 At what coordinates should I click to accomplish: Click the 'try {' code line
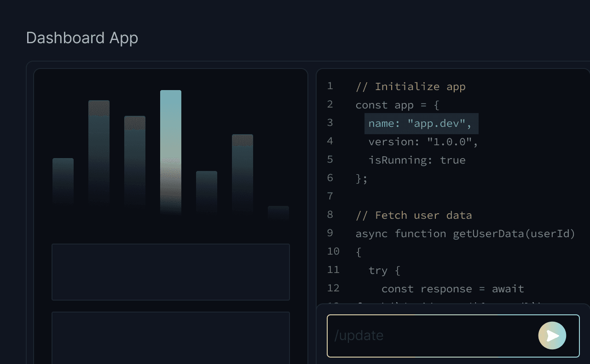click(x=384, y=270)
